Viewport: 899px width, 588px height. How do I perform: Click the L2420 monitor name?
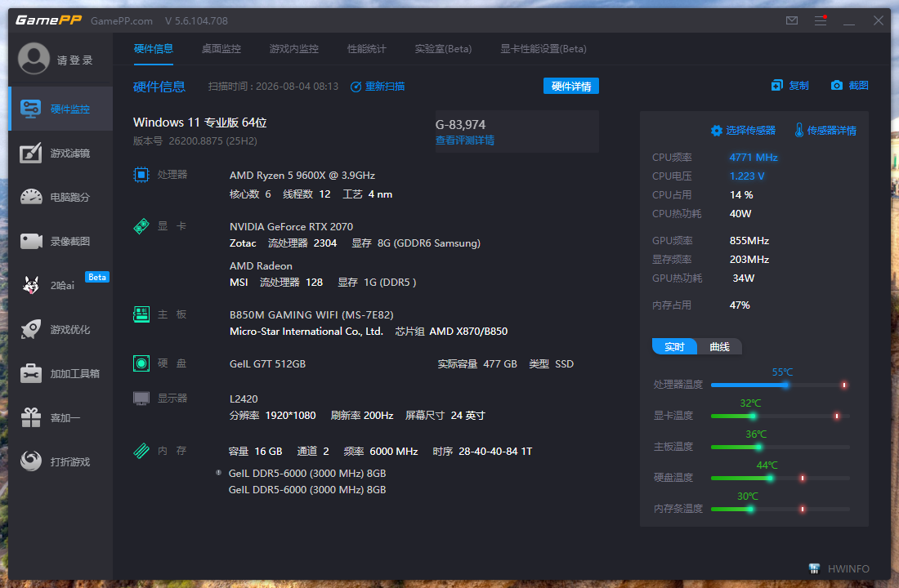(x=244, y=399)
